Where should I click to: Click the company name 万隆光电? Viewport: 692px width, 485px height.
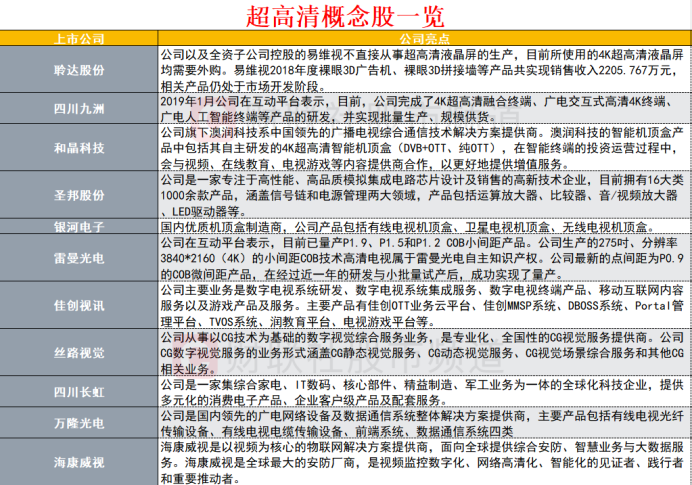pos(79,423)
